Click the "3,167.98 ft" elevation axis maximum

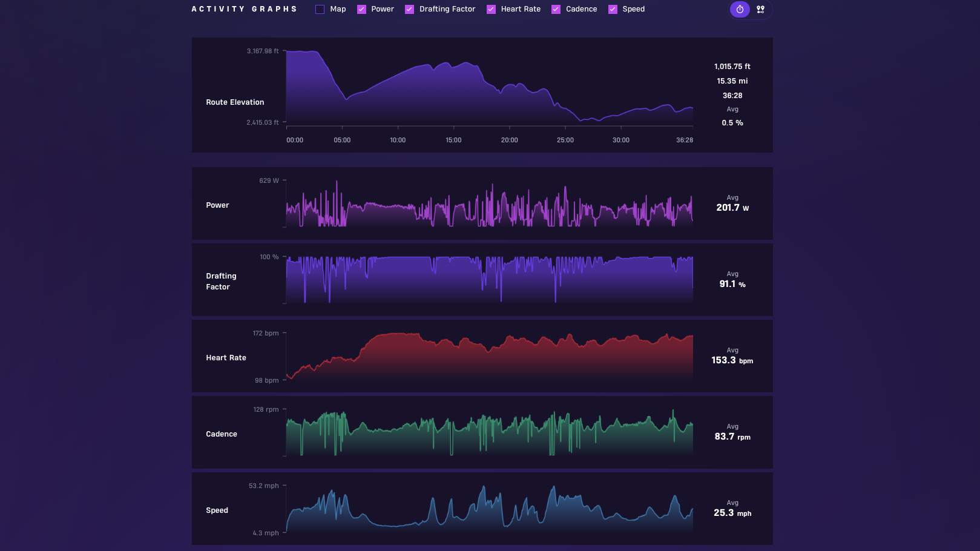pos(263,51)
